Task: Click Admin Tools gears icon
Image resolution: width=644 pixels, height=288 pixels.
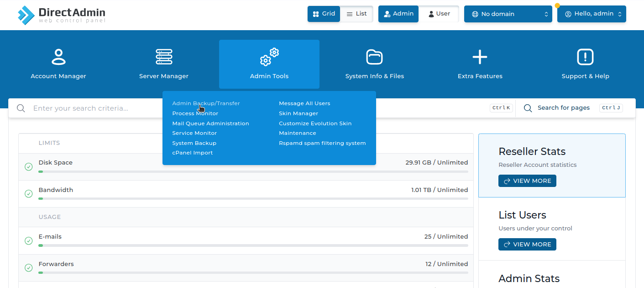Action: coord(269,57)
